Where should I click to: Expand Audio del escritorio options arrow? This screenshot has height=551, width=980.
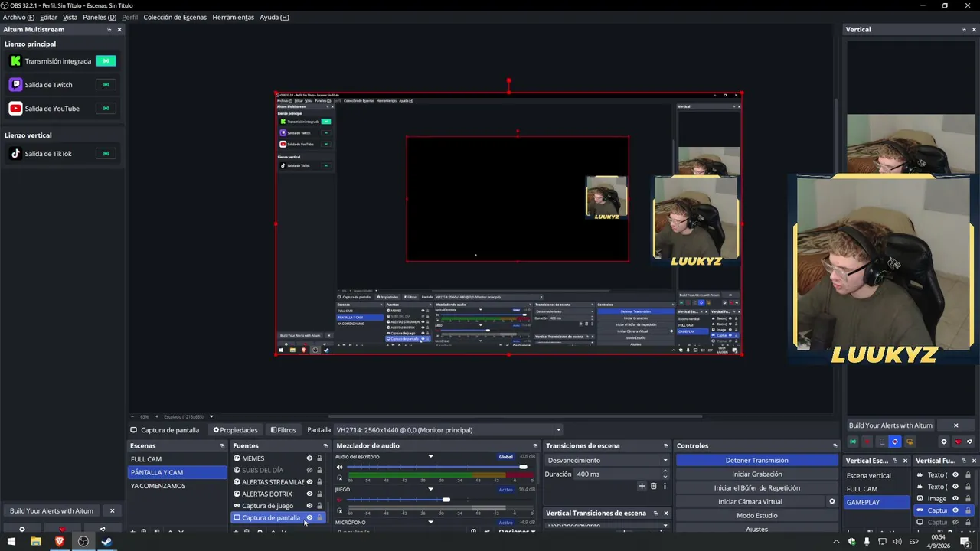click(x=430, y=457)
